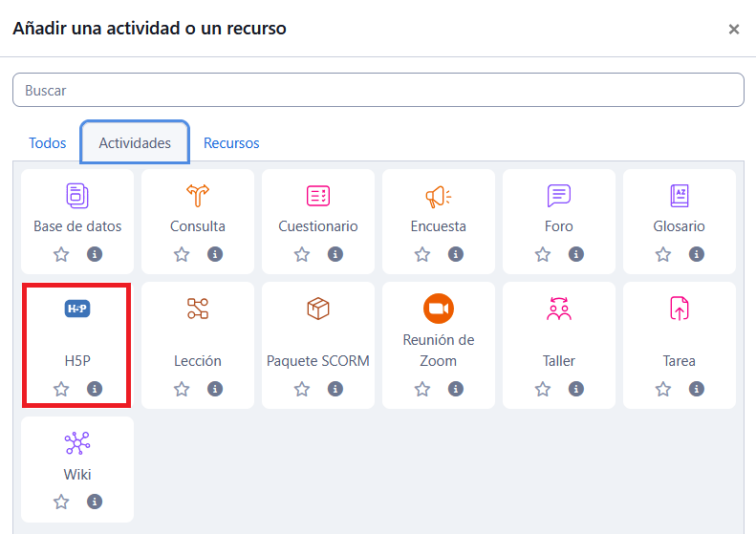This screenshot has width=756, height=534.
Task: Switch to the Todos tab
Action: click(x=48, y=143)
